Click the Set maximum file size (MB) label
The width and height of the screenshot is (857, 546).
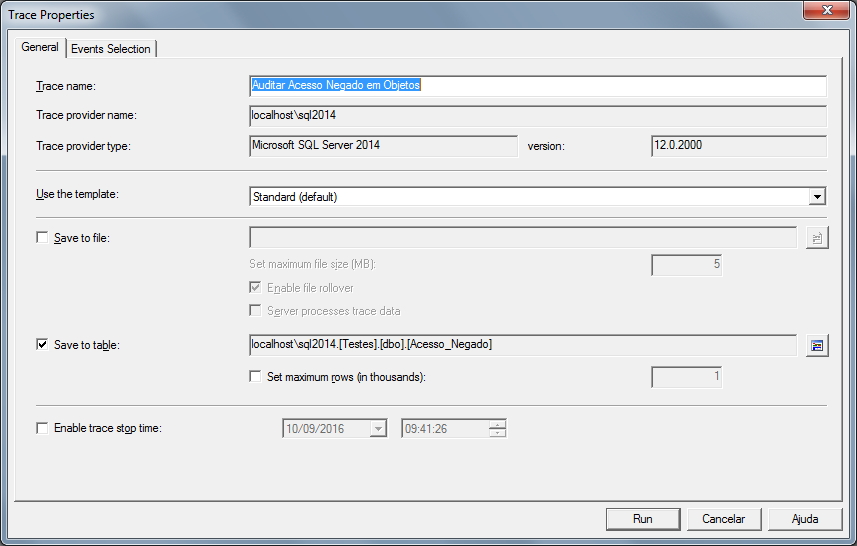click(313, 264)
